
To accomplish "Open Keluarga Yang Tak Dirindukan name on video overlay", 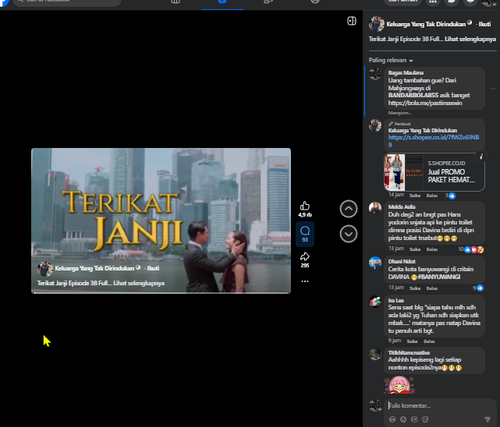I will click(x=94, y=268).
